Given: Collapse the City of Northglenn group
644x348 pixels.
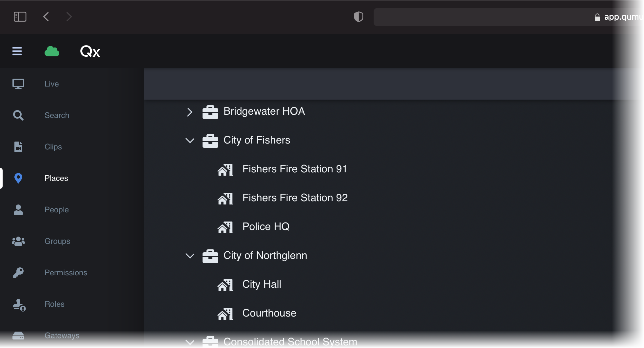Looking at the screenshot, I should pyautogui.click(x=190, y=256).
